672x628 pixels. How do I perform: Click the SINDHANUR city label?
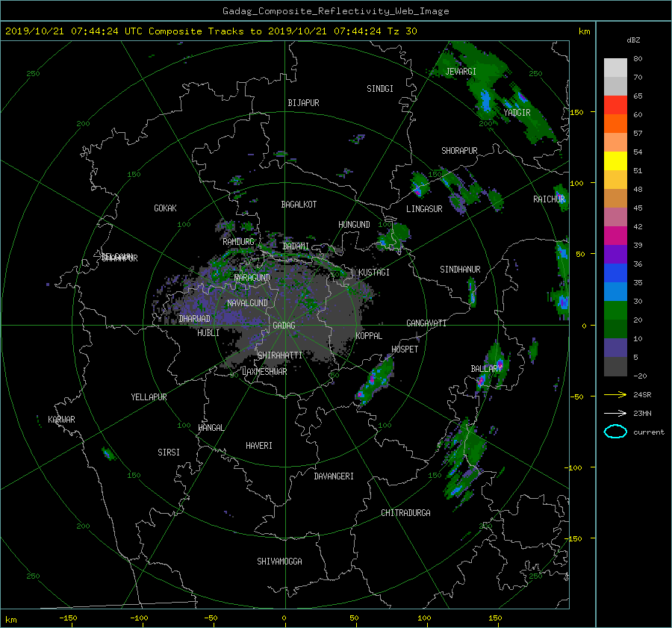pos(460,270)
